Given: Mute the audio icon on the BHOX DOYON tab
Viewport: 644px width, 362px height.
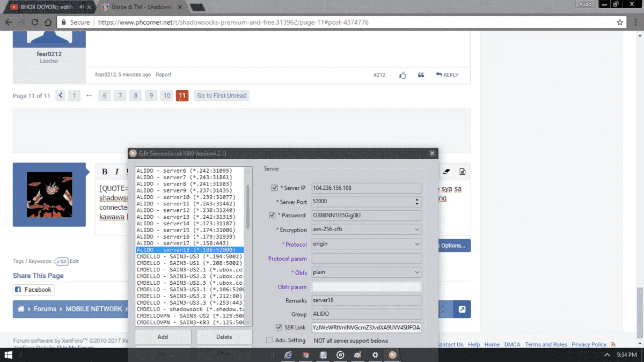Looking at the screenshot, I should pyautogui.click(x=82, y=7).
